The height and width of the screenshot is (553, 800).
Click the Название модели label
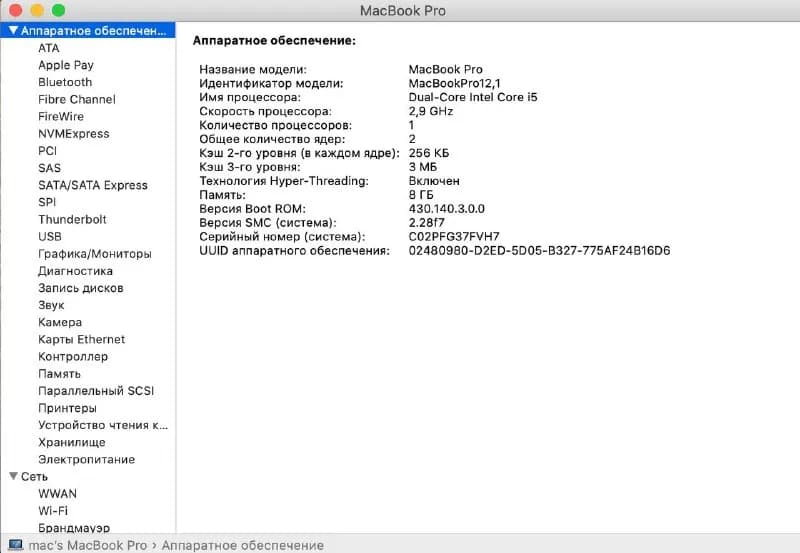coord(253,69)
